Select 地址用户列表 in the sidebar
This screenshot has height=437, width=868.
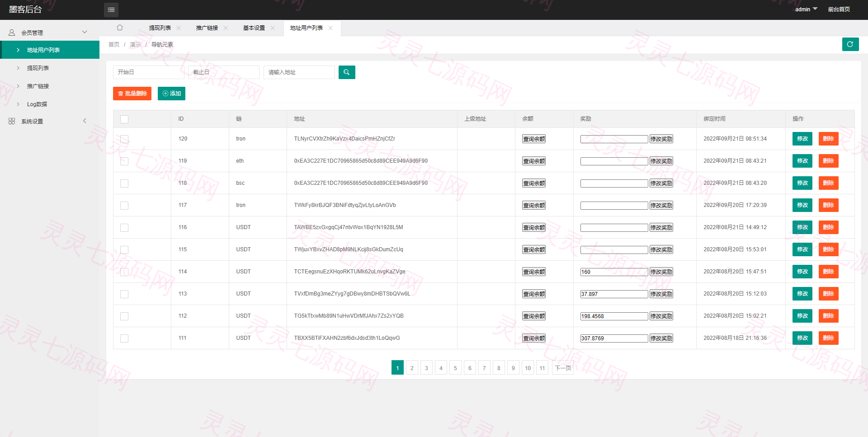click(x=50, y=50)
